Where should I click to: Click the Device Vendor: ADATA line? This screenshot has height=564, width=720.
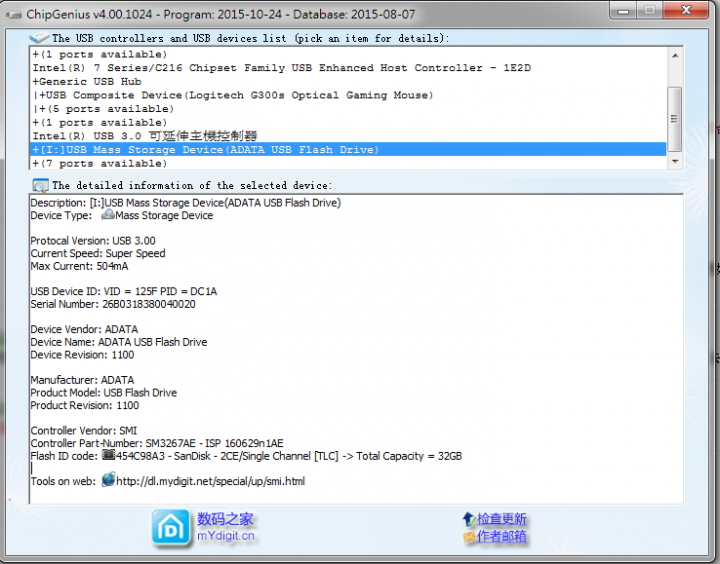(x=84, y=329)
